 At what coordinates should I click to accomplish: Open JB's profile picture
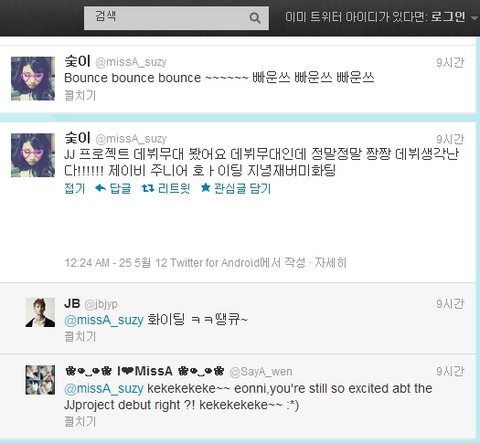[x=40, y=312]
